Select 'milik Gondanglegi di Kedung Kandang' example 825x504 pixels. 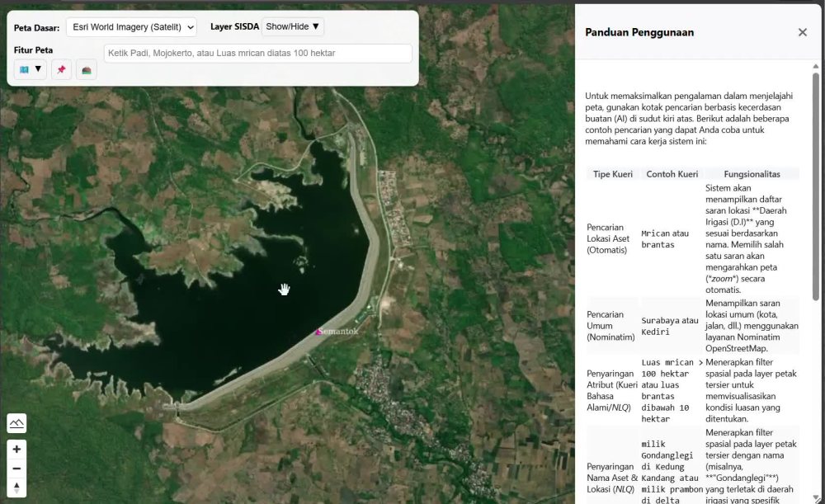pyautogui.click(x=672, y=472)
